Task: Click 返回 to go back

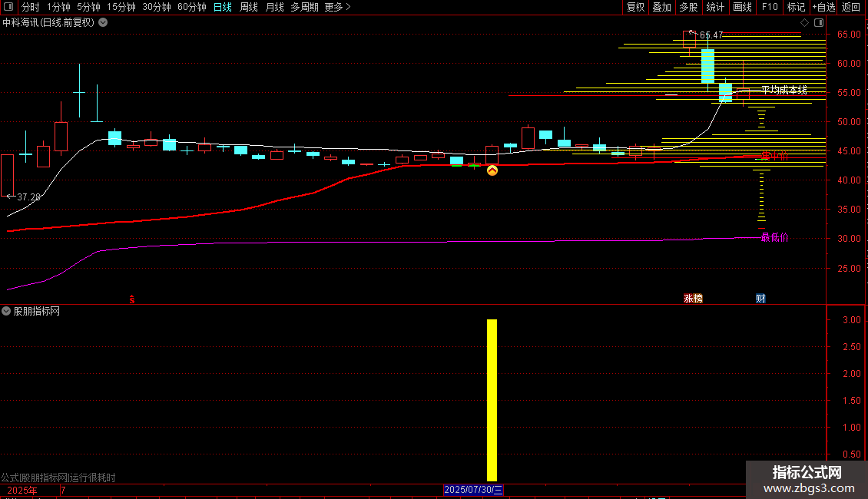Action: point(851,7)
